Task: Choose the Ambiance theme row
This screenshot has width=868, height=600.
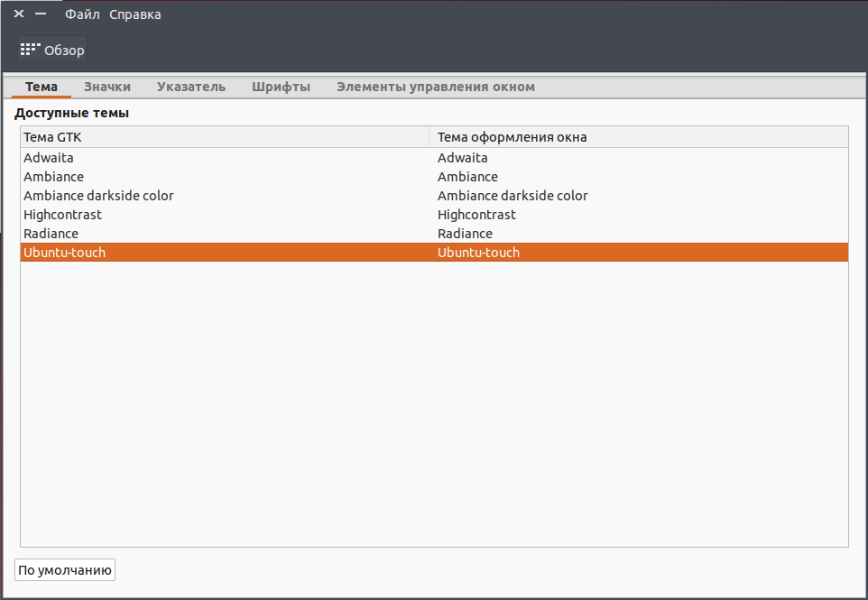Action: click(x=434, y=177)
